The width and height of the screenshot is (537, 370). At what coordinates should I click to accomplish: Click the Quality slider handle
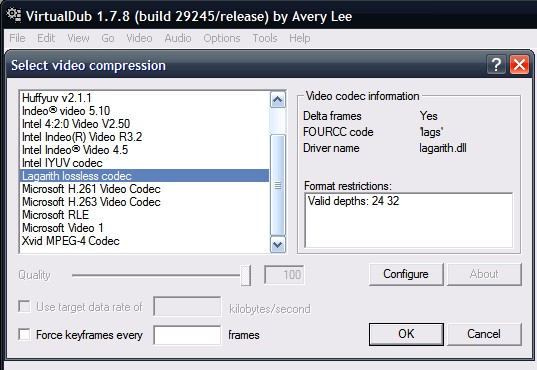coord(246,275)
